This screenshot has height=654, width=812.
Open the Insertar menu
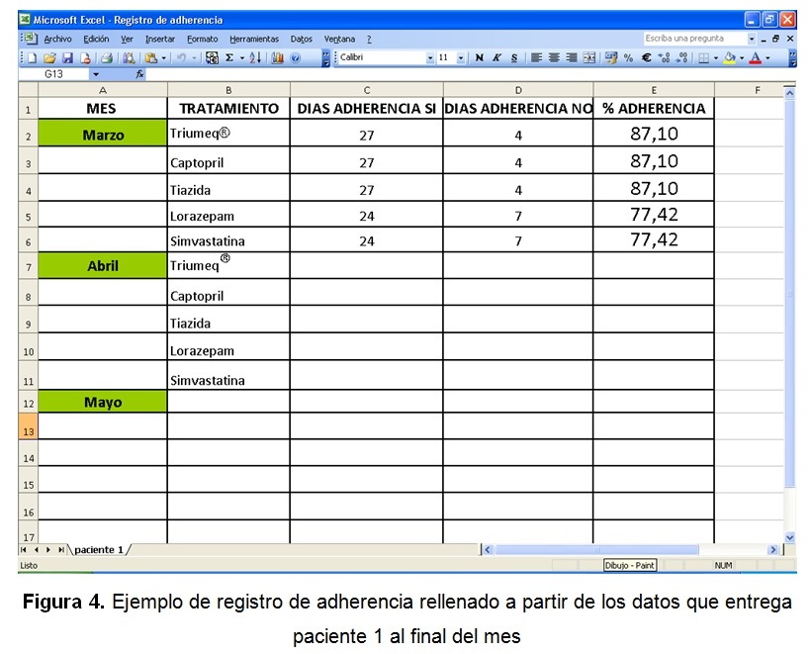pyautogui.click(x=159, y=39)
